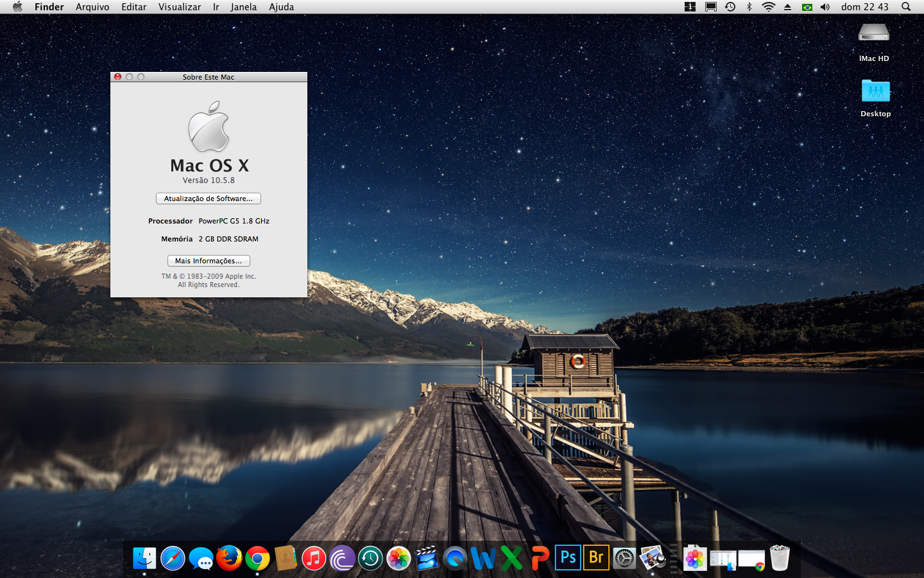Viewport: 924px width, 578px height.
Task: Open Time Machine from the dock
Action: click(x=370, y=559)
